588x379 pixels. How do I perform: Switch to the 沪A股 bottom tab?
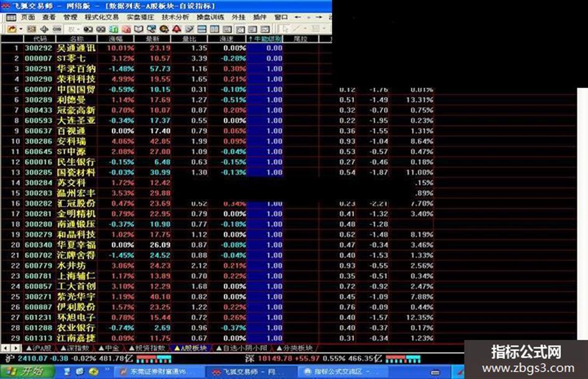click(x=40, y=349)
